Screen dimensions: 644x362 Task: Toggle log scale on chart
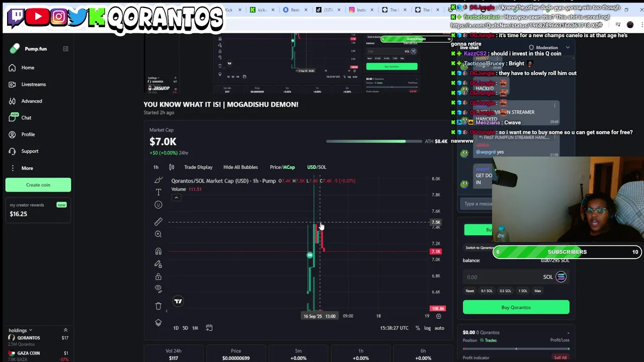[427, 328]
